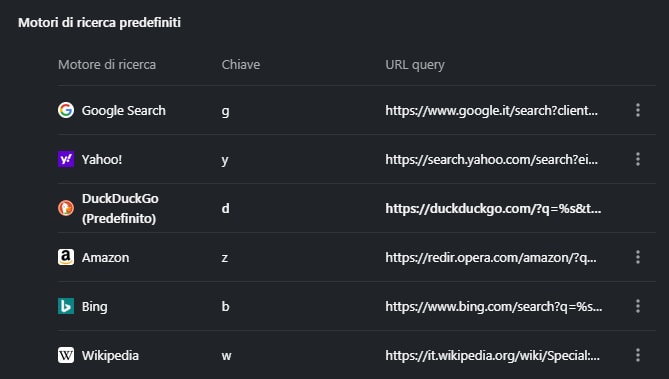Click the it.wikipedia.org query URL

click(492, 356)
